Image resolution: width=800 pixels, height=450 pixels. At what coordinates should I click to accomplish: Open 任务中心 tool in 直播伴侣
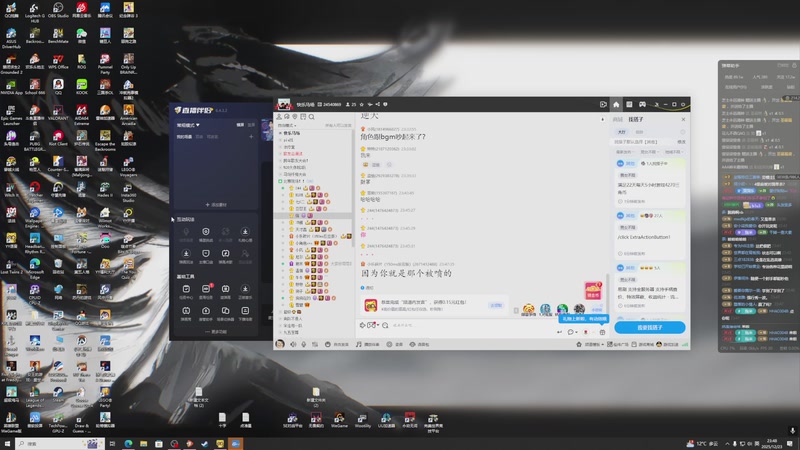coord(186,291)
